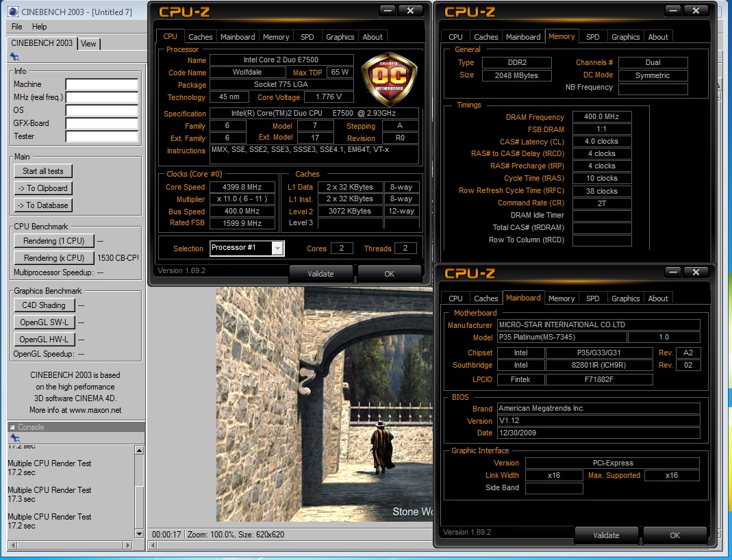Click status bar Zoom: 100.0% text

point(212,535)
